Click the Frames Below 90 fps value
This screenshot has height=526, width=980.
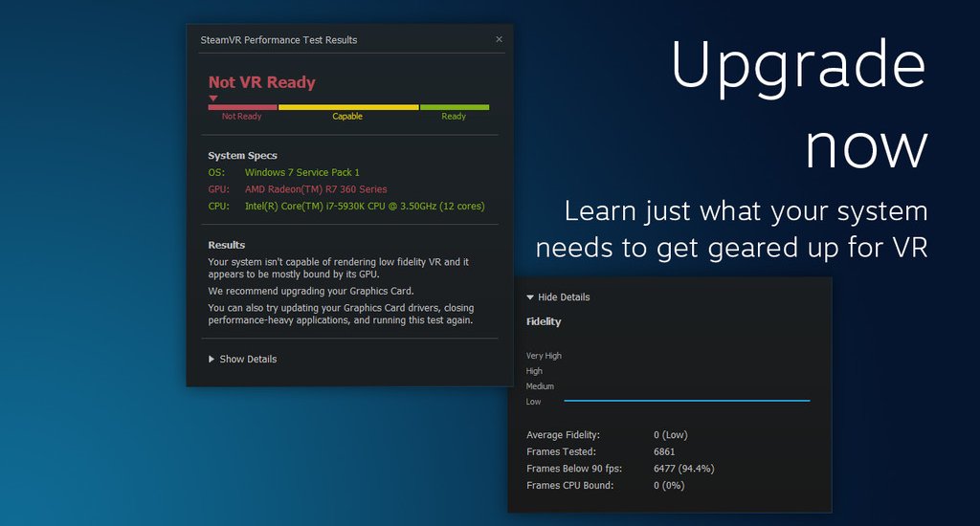[683, 469]
